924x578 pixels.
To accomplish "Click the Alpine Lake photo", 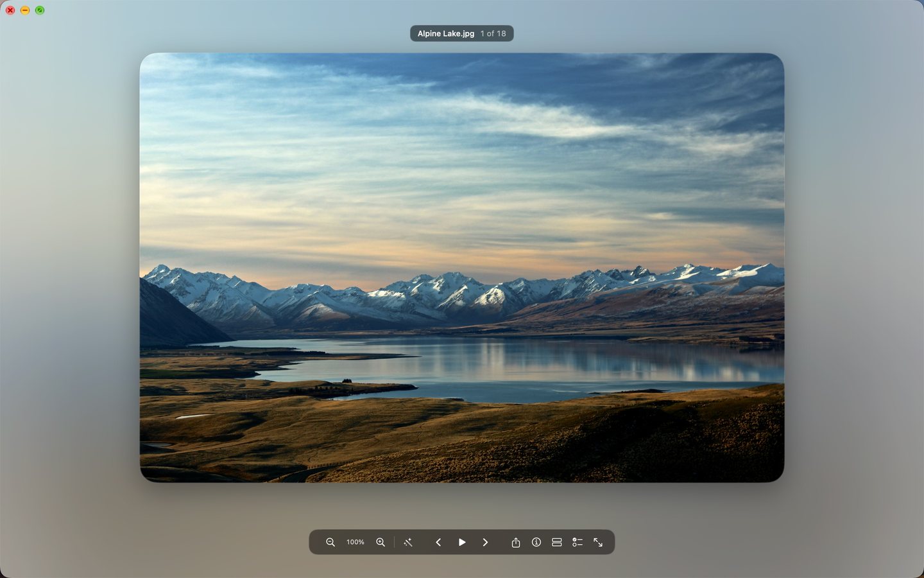I will pos(462,267).
